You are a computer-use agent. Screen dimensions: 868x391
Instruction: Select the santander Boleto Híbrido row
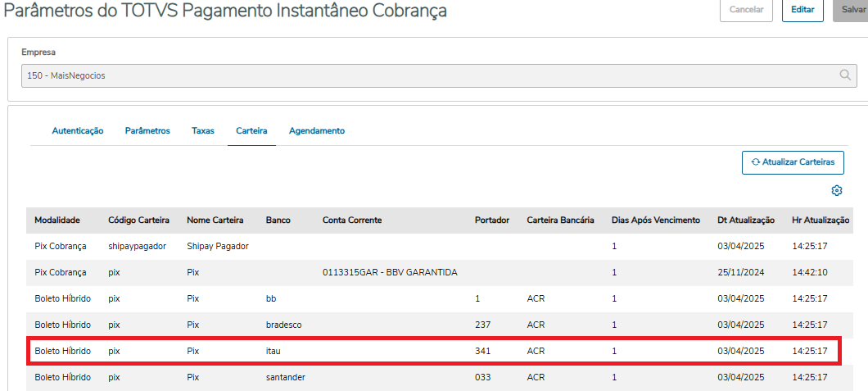tap(434, 377)
